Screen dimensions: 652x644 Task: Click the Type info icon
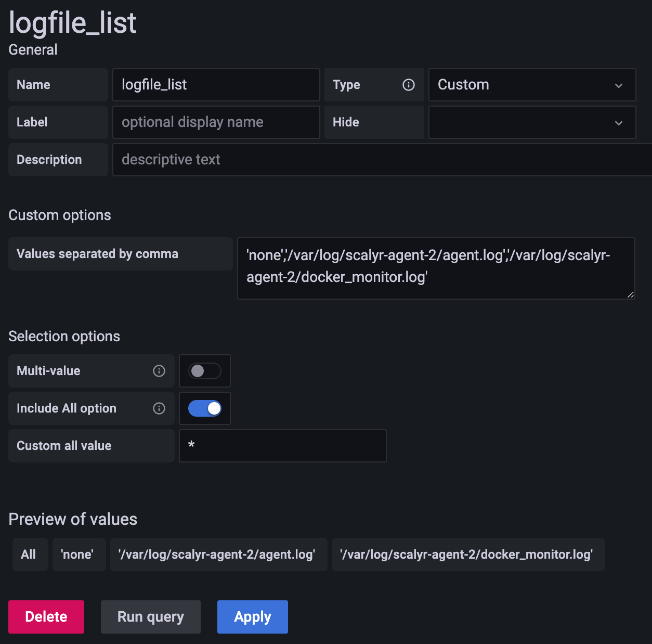click(409, 85)
